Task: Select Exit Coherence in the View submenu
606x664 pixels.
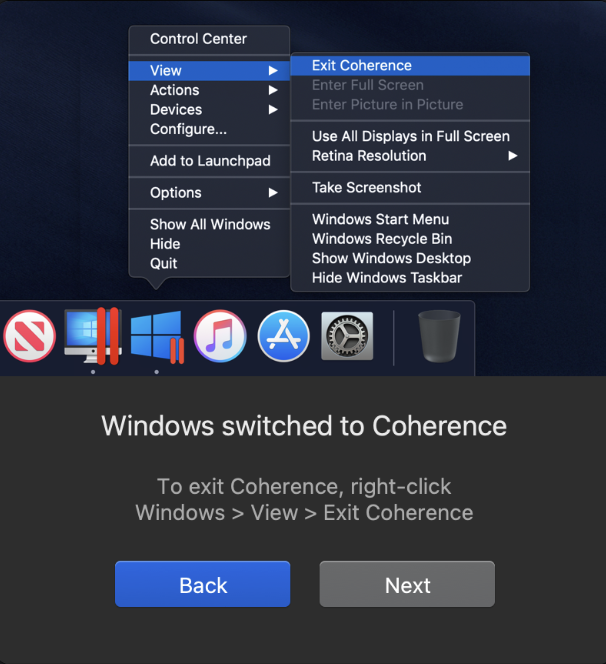Action: [410, 66]
